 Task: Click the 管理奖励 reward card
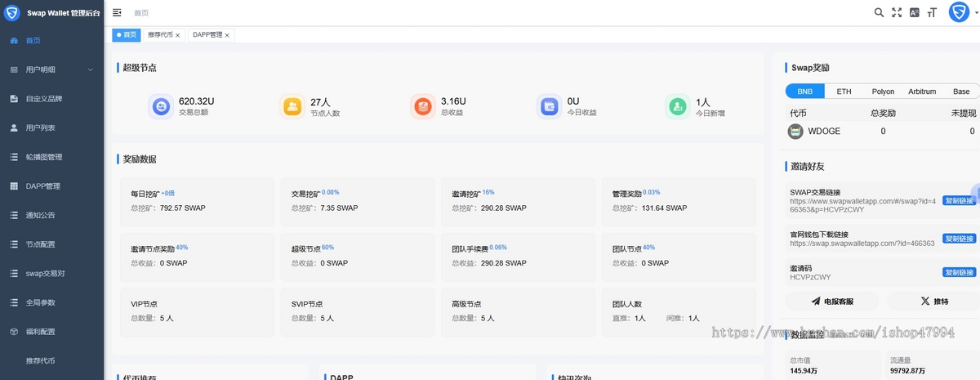679,202
